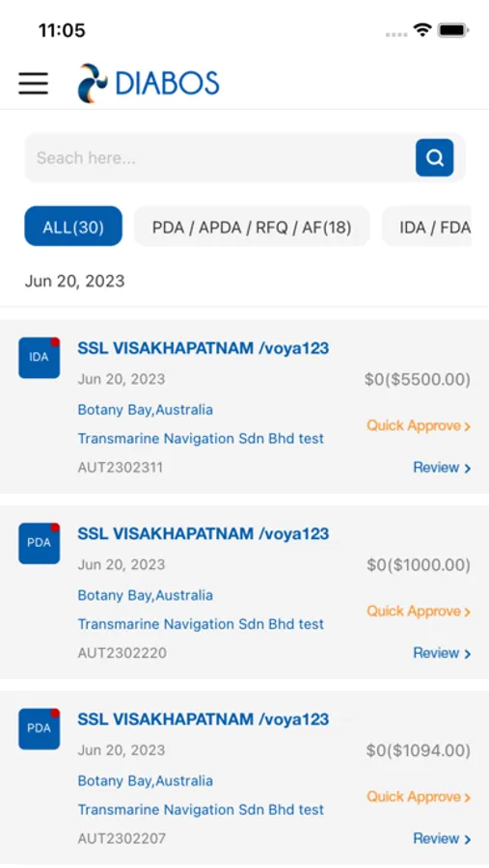
Task: Click Transmarine Navigation Sdn Bhd test in AUT2302220 card
Action: [x=201, y=624]
